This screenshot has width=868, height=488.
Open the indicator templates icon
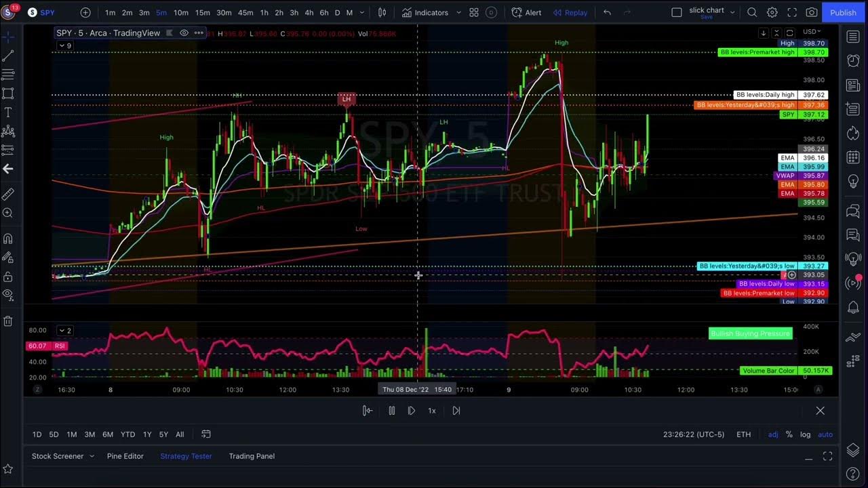(474, 12)
